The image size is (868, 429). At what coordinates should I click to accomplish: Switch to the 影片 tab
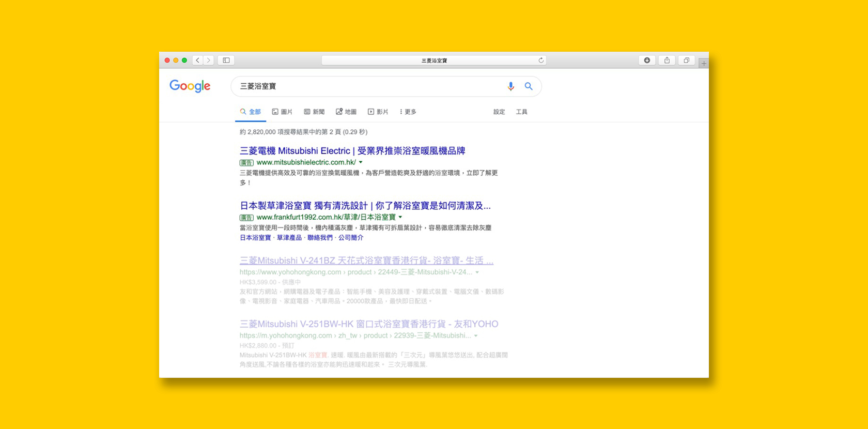[x=378, y=112]
